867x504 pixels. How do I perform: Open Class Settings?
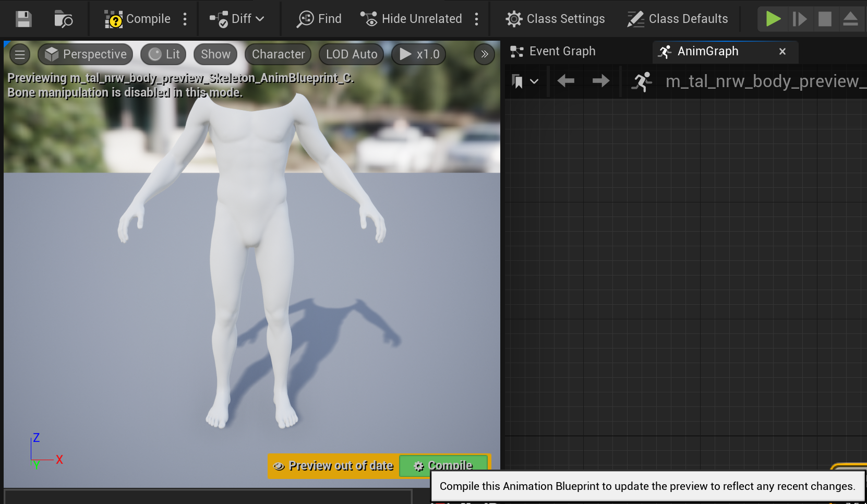[x=556, y=19]
